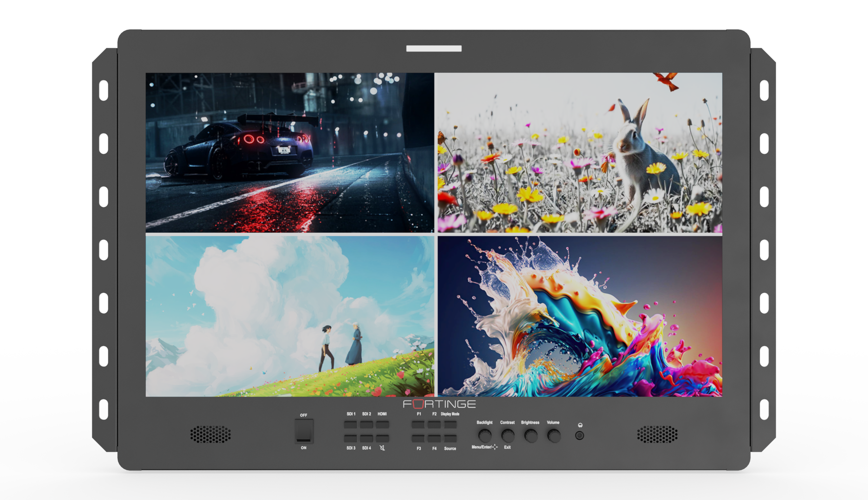
Task: Click the crossed-out speaker mute icon
Action: pyautogui.click(x=382, y=448)
